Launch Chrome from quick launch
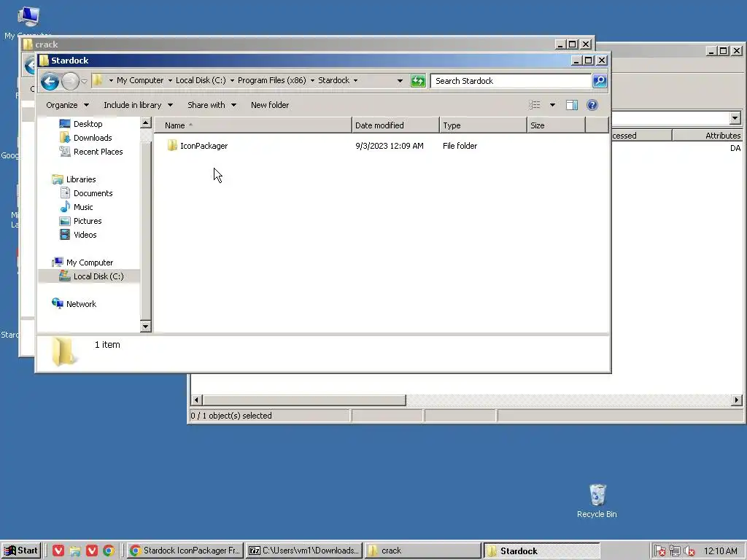 [109, 551]
